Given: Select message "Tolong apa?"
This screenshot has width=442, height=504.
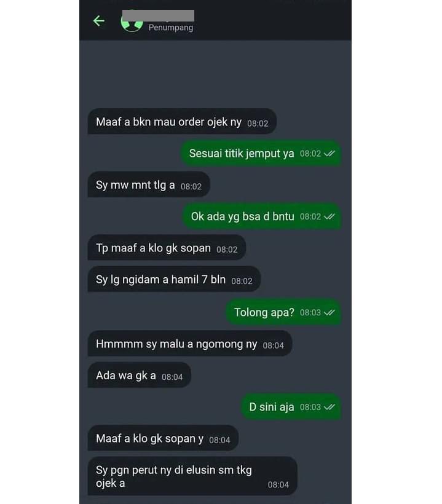Looking at the screenshot, I should click(x=283, y=312).
